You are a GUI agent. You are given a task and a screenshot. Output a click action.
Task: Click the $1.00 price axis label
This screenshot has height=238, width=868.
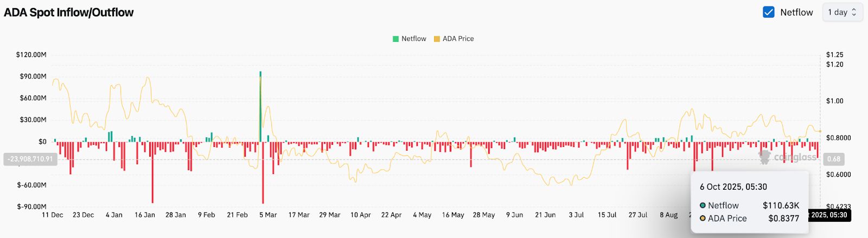834,101
